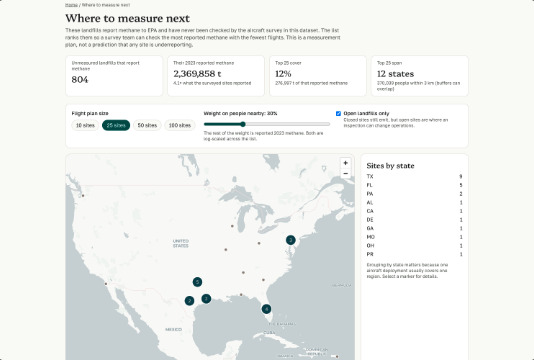Select the site marker in Washington state
534x360 pixels.
click(x=83, y=196)
